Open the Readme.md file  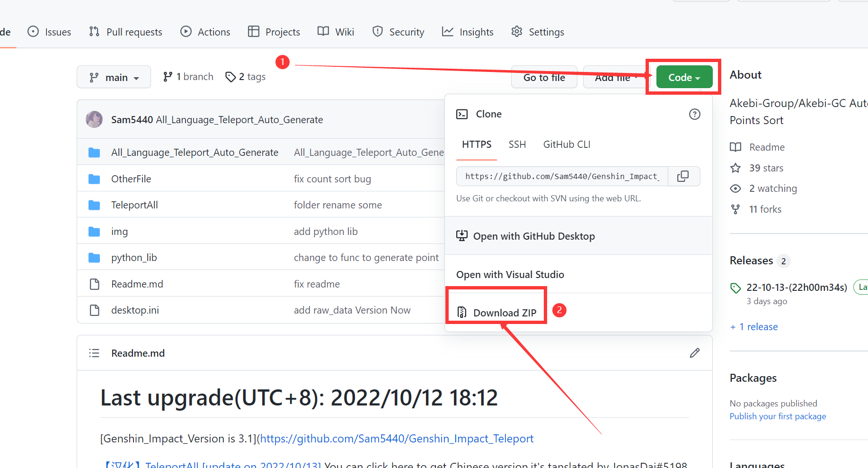(137, 284)
